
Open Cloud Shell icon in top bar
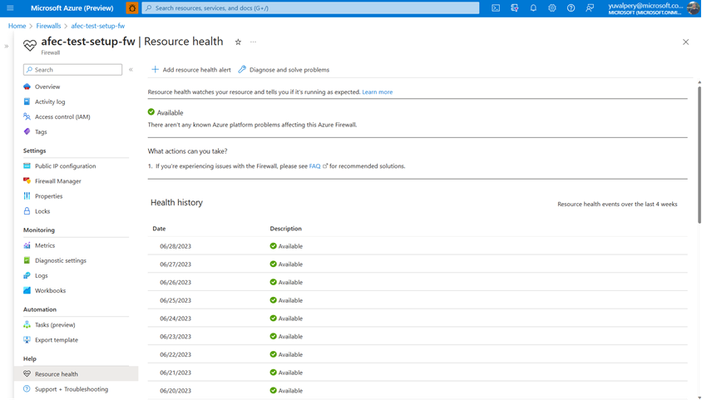pyautogui.click(x=496, y=8)
